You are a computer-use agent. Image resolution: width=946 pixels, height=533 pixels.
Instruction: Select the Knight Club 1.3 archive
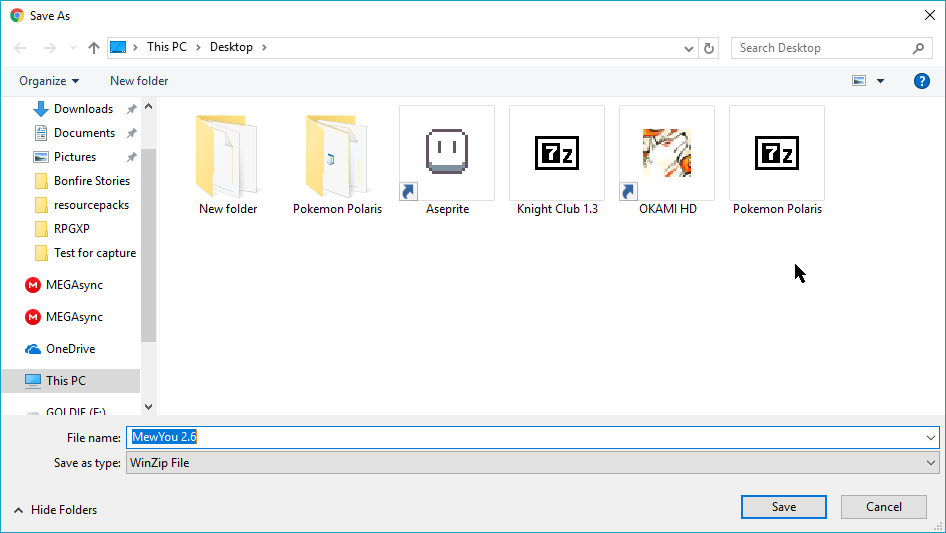click(x=556, y=153)
